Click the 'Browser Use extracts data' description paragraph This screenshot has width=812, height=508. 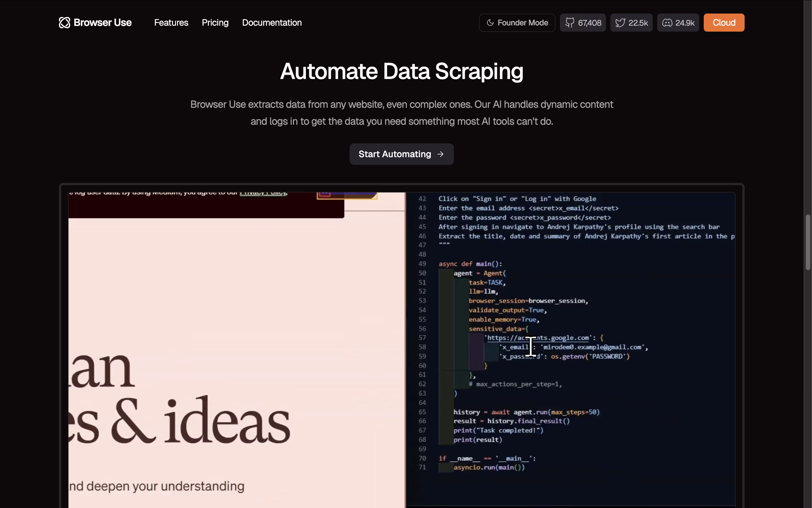pos(402,113)
